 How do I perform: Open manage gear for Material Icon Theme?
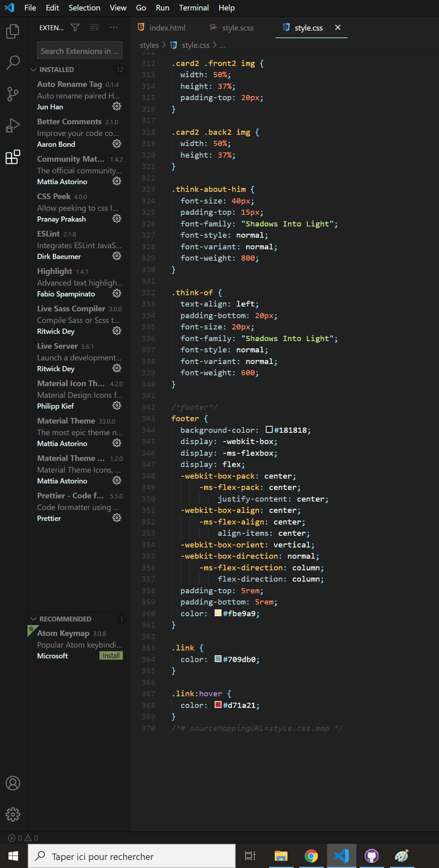coord(117,405)
